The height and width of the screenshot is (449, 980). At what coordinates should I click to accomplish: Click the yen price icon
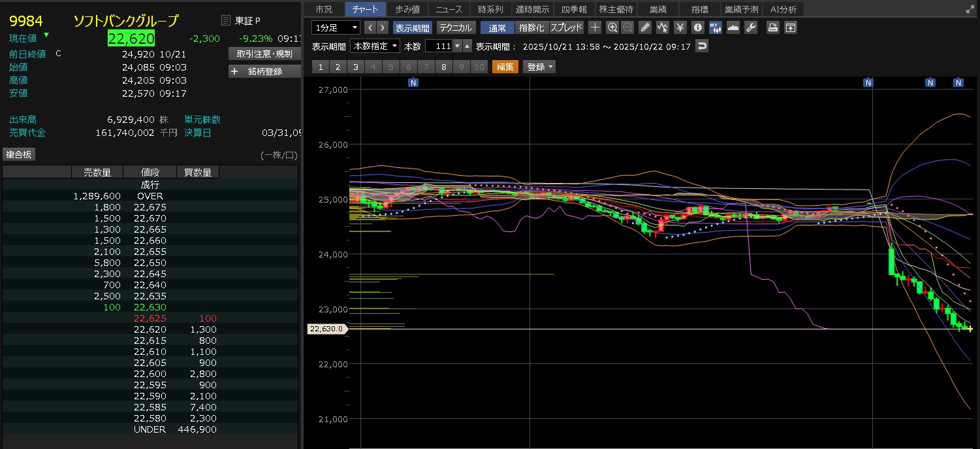(680, 27)
